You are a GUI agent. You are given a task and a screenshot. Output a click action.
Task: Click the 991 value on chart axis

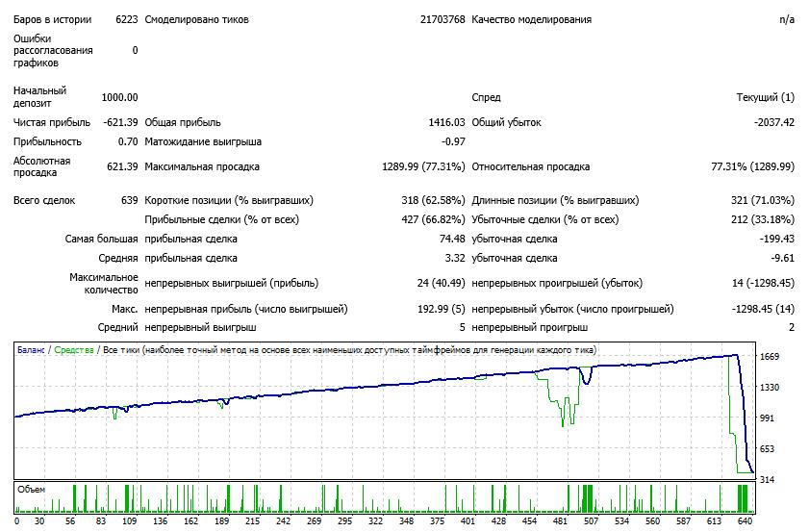pyautogui.click(x=768, y=418)
